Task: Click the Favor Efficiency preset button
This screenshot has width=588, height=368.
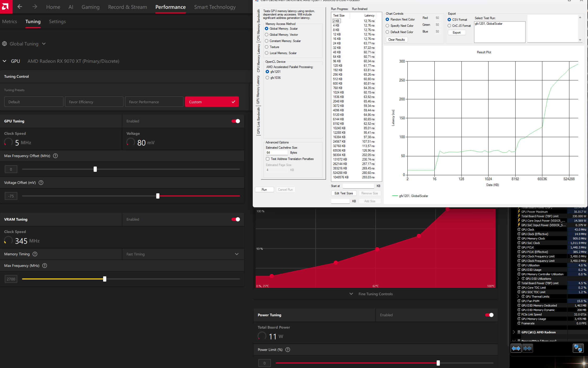Action: tap(94, 102)
